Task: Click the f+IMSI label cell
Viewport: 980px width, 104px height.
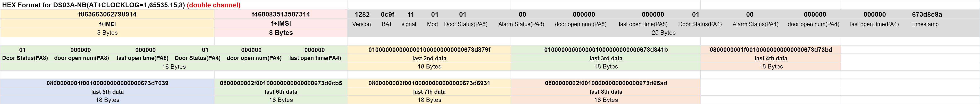Action: [x=281, y=24]
